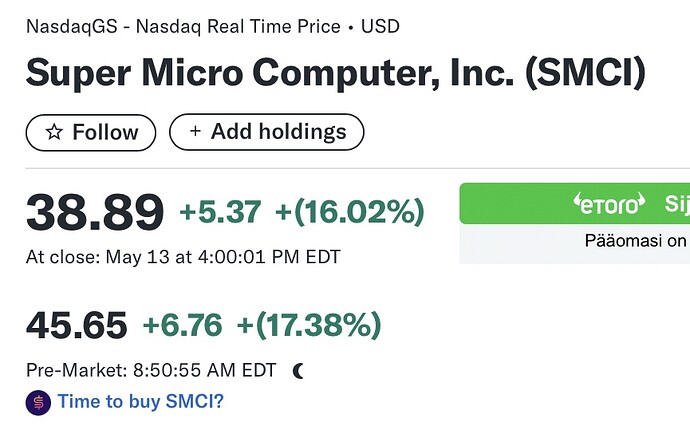Click the plus icon in Add holdings
Viewport: 690px width, 437px height.
195,131
